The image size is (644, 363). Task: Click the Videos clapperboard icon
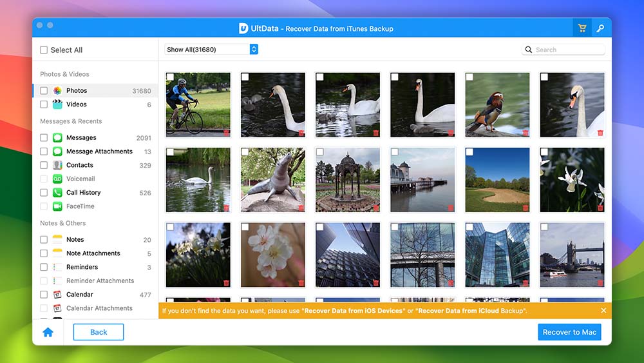(x=57, y=104)
